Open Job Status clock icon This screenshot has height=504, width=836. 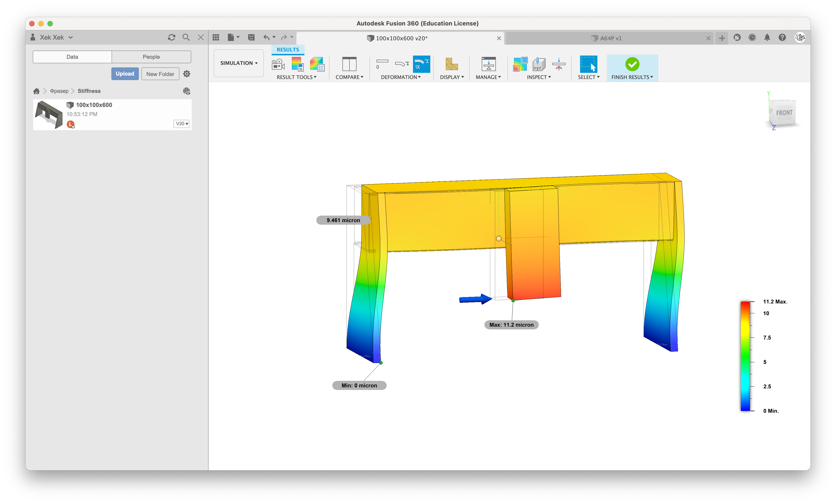(752, 38)
